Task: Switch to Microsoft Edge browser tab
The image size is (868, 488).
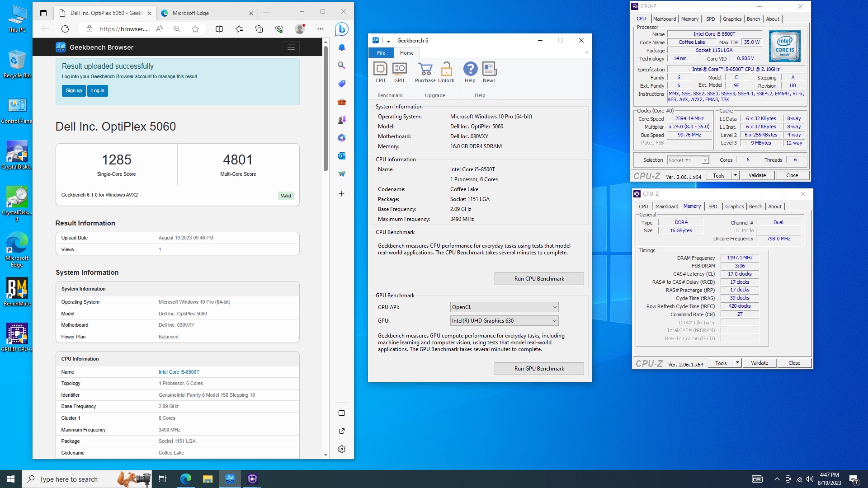Action: pyautogui.click(x=208, y=13)
